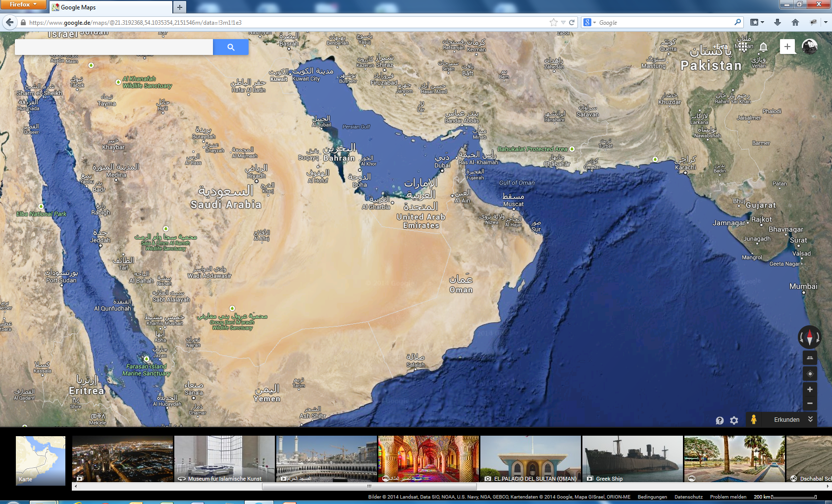
Task: Open Google notifications bell
Action: 763,47
